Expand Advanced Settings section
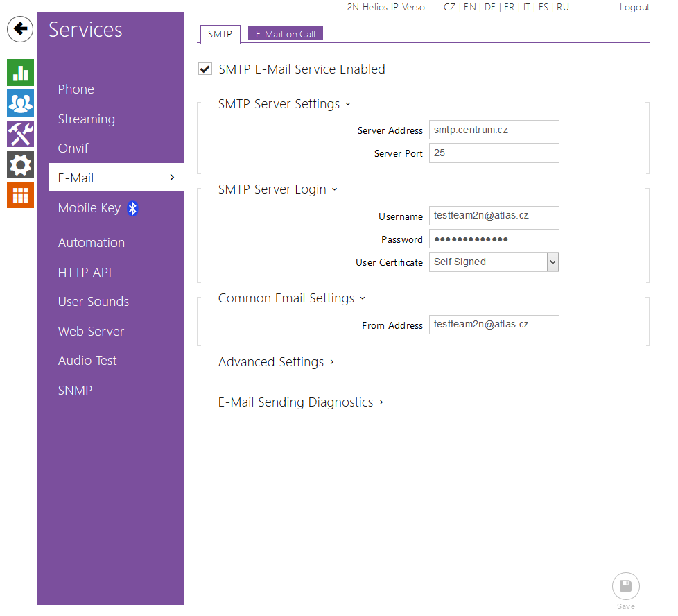Screen dimensions: 678x616 tap(276, 362)
